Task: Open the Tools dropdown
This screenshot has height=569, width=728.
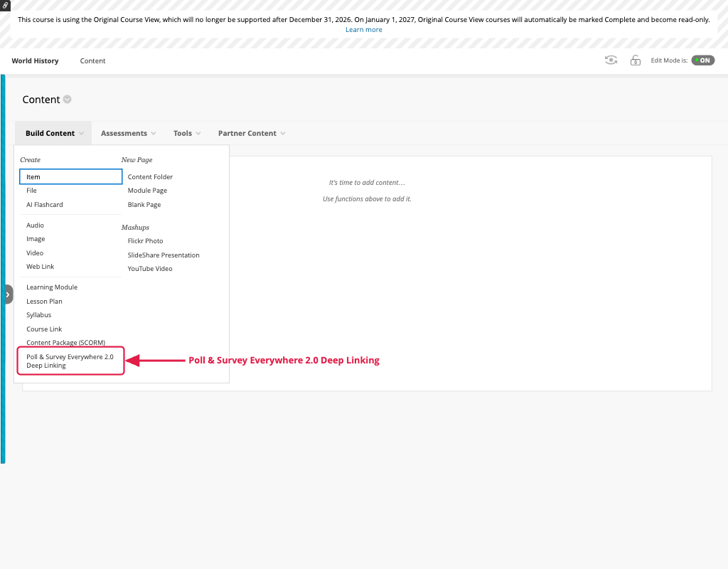Action: click(187, 133)
